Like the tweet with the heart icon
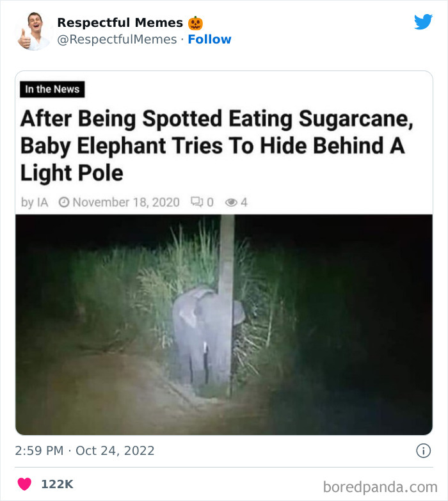This screenshot has height=501, width=448. click(x=24, y=484)
